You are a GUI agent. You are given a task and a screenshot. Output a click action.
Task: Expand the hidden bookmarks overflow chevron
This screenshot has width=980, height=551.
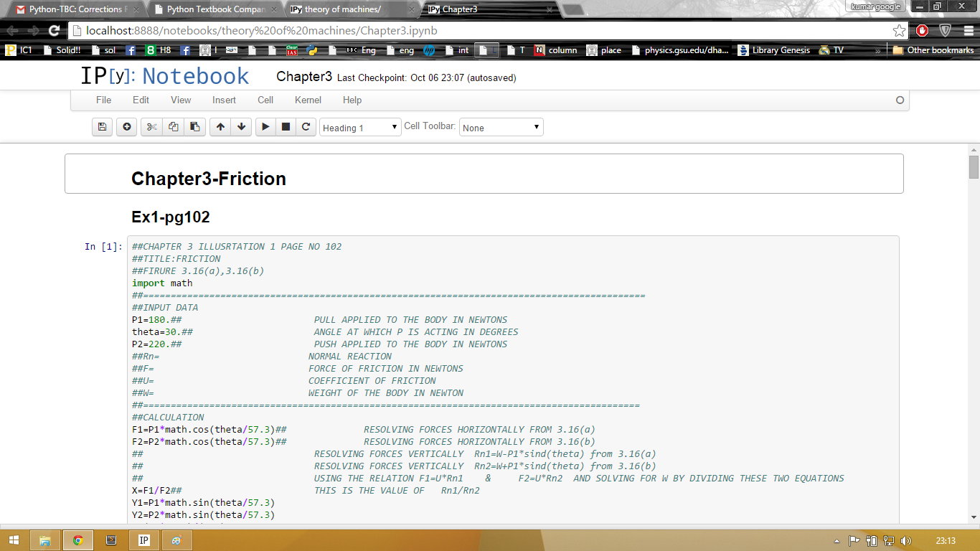pos(877,50)
